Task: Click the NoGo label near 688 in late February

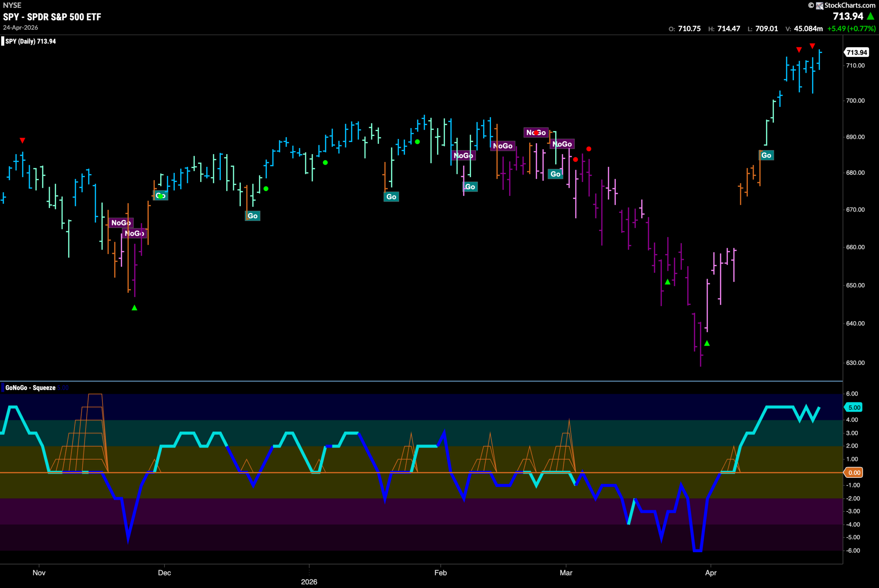Action: point(562,144)
